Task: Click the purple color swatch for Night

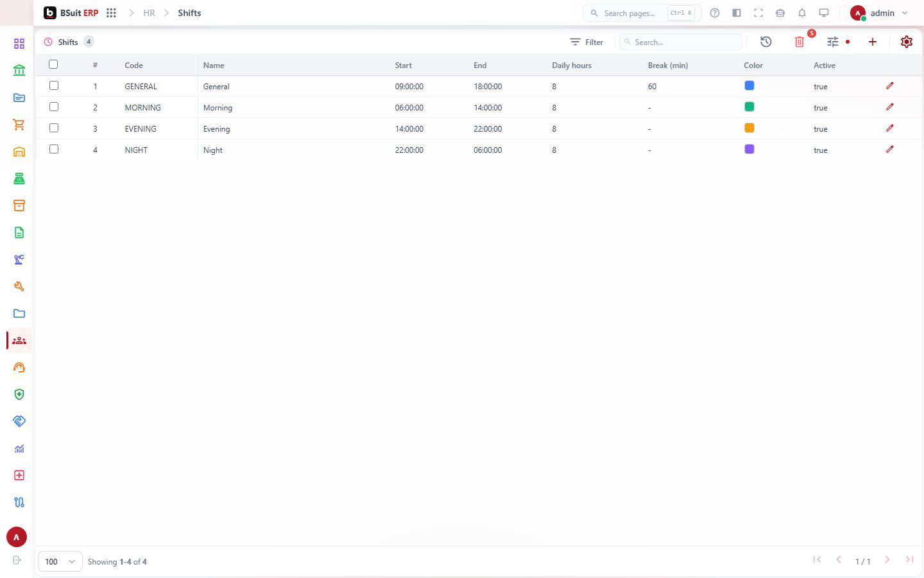Action: [x=749, y=149]
